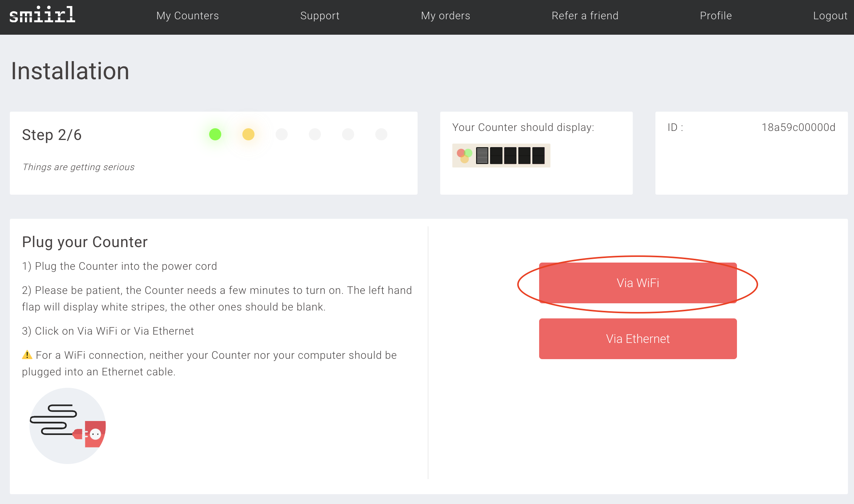Choose the Via Ethernet button
Viewport: 854px width, 504px height.
pyautogui.click(x=638, y=339)
